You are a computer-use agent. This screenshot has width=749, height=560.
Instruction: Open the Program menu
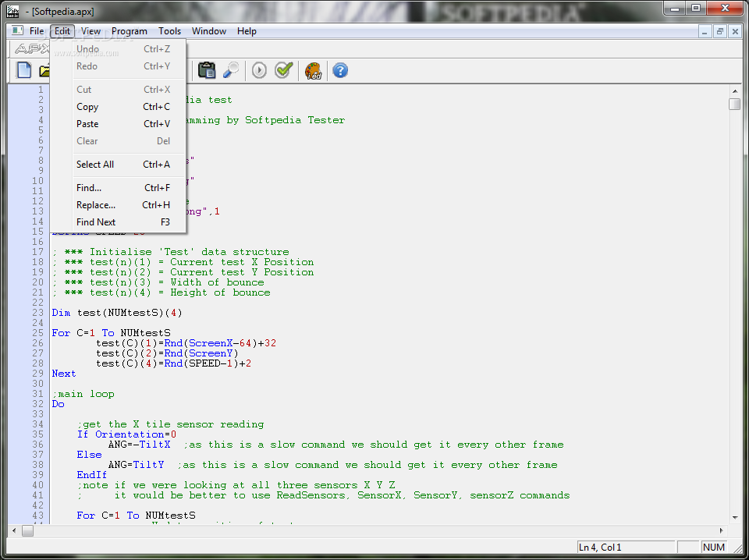pos(130,31)
